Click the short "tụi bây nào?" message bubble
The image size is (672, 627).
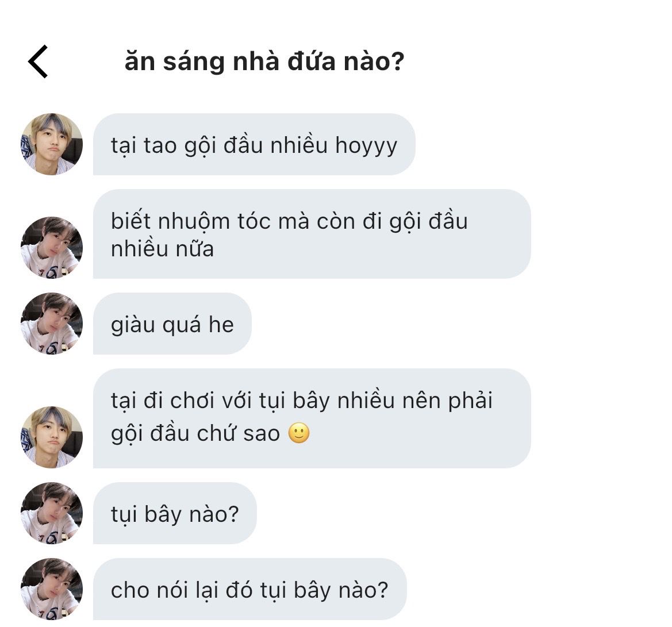[x=174, y=514]
